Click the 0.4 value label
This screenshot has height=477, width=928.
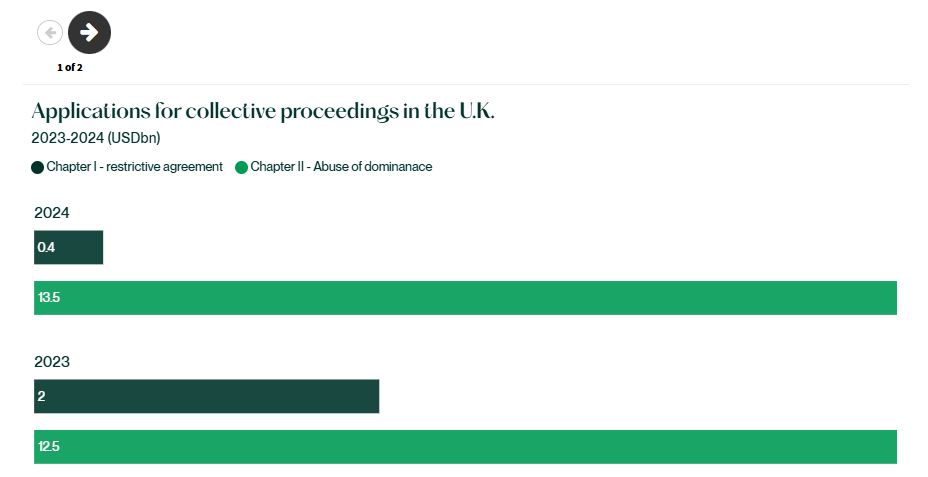click(46, 247)
